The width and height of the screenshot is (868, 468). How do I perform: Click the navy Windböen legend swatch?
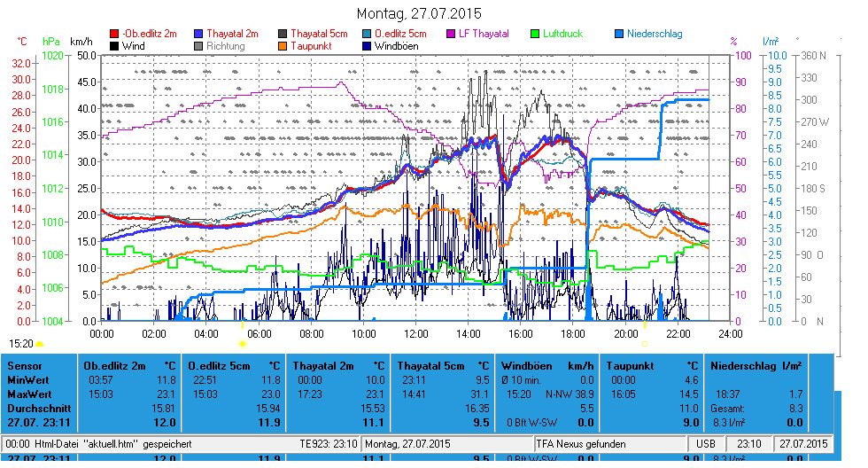pos(367,46)
